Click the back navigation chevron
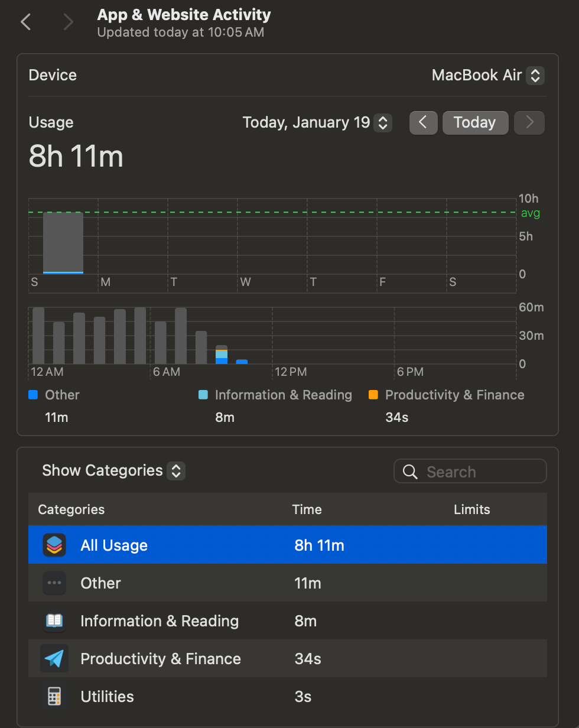 [26, 22]
